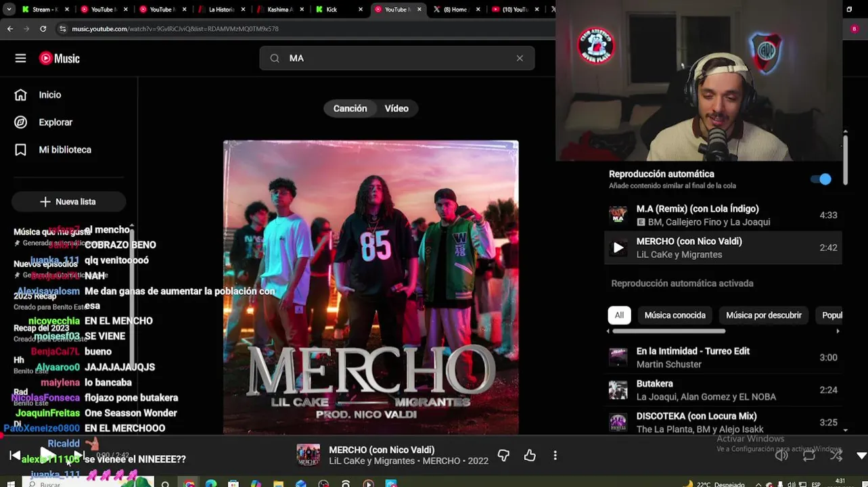
Task: Click the player bar MERCHO thumbnail
Action: 309,455
